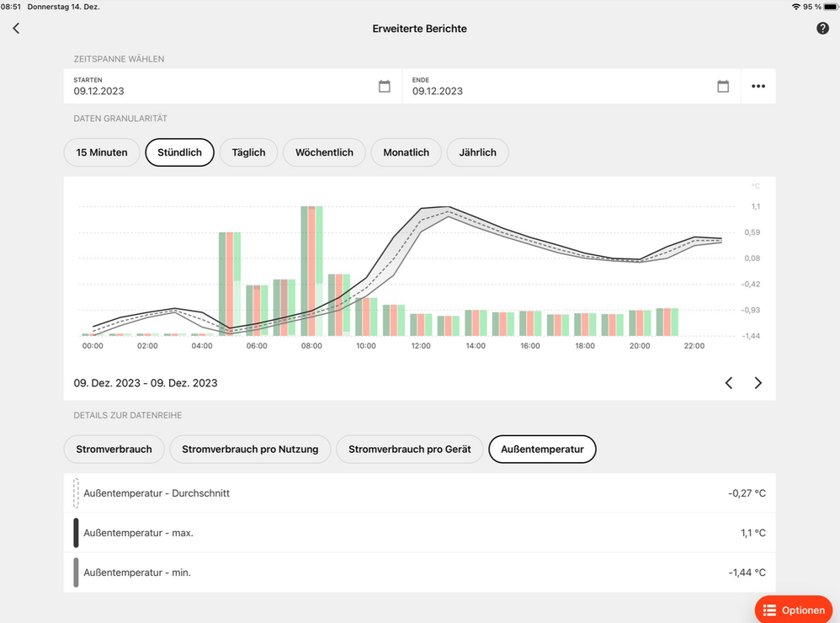The width and height of the screenshot is (840, 623).
Task: Go to the next day with right chevron
Action: click(x=758, y=383)
